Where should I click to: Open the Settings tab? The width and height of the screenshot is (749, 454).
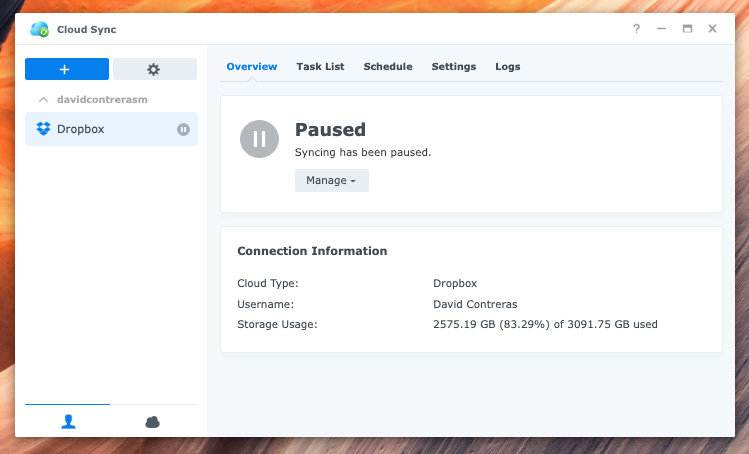[454, 66]
